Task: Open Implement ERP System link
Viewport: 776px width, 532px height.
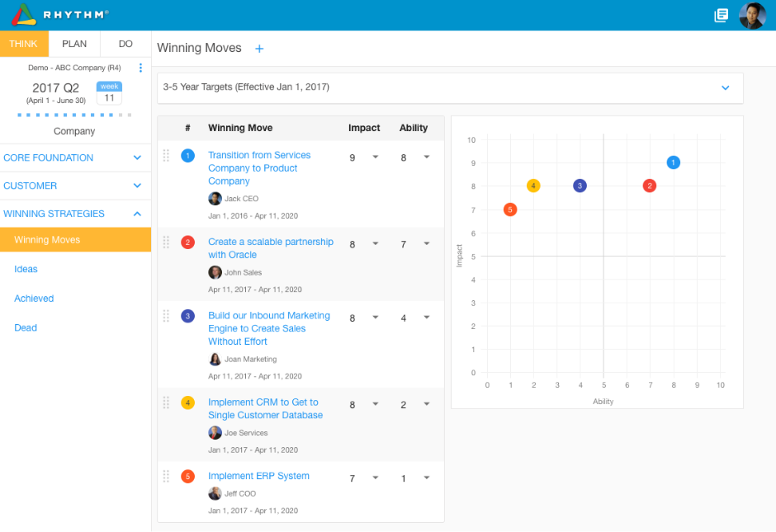Action: [259, 476]
